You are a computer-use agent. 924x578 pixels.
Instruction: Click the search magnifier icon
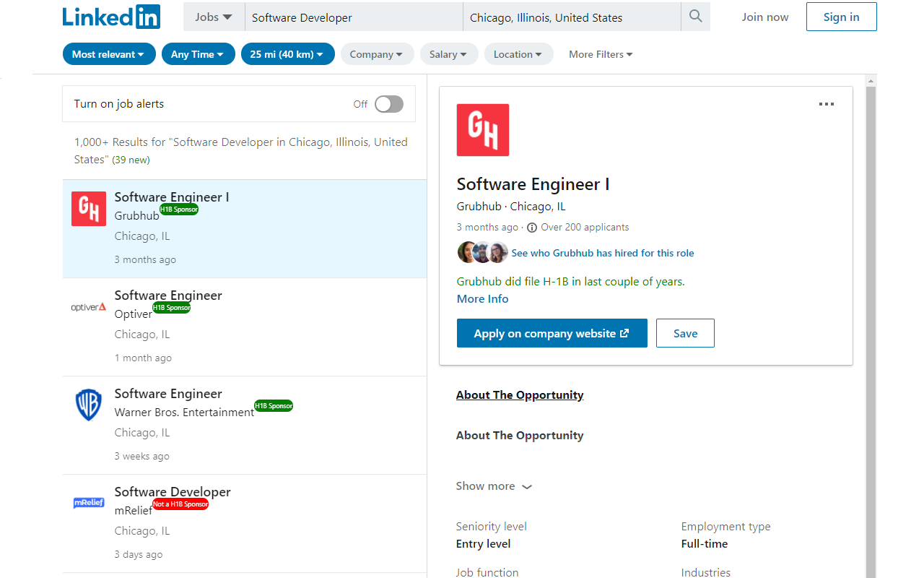click(695, 17)
